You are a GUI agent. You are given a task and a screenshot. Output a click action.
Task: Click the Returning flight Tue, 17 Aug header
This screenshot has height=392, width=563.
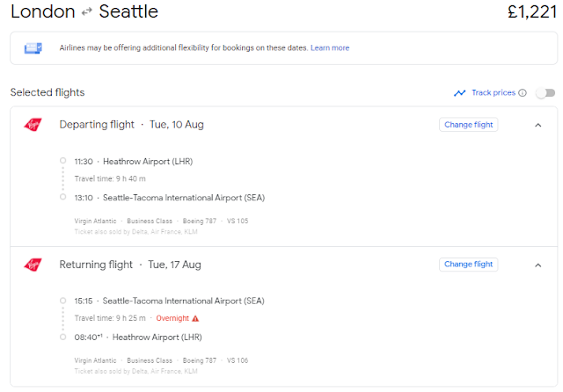(x=130, y=265)
